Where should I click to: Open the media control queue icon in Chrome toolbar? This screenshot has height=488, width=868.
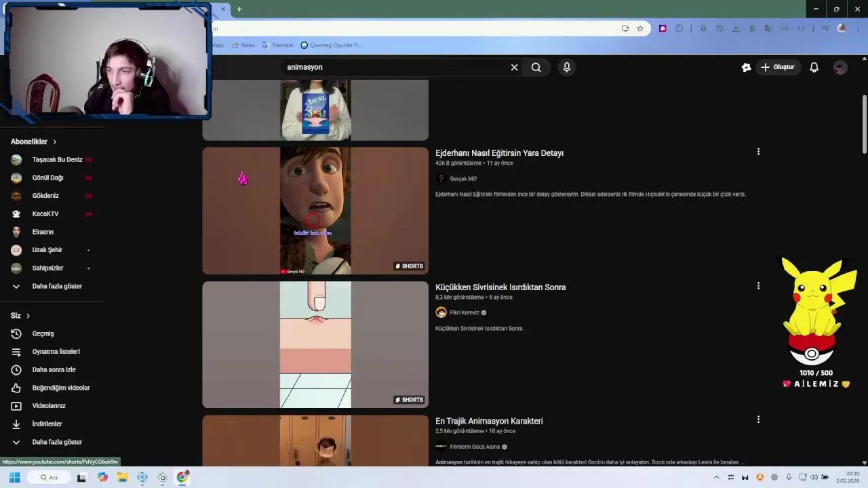(x=825, y=28)
